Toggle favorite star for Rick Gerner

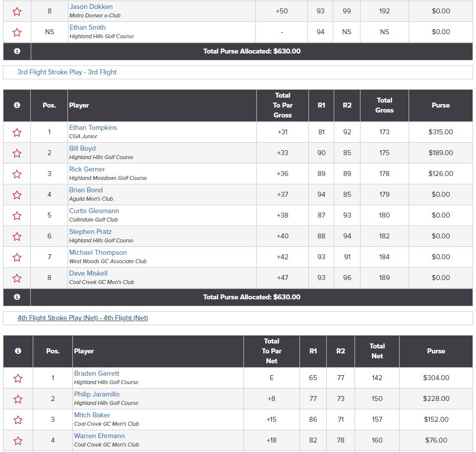17,174
